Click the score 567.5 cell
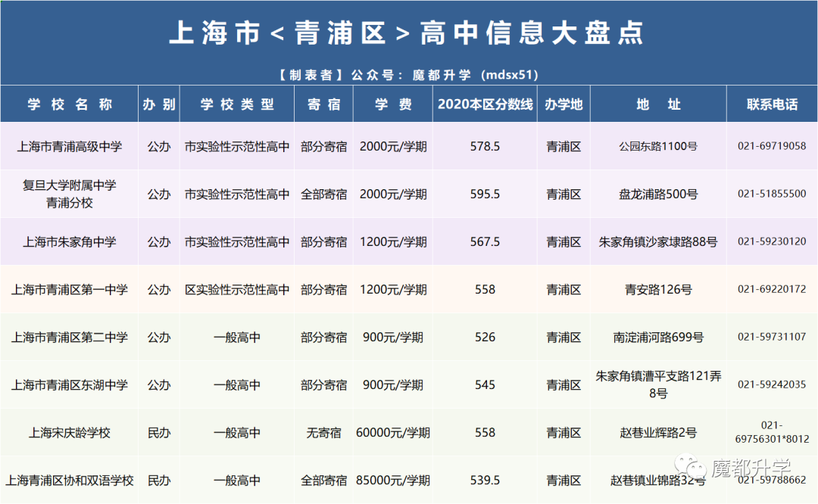The image size is (818, 504). (x=485, y=242)
